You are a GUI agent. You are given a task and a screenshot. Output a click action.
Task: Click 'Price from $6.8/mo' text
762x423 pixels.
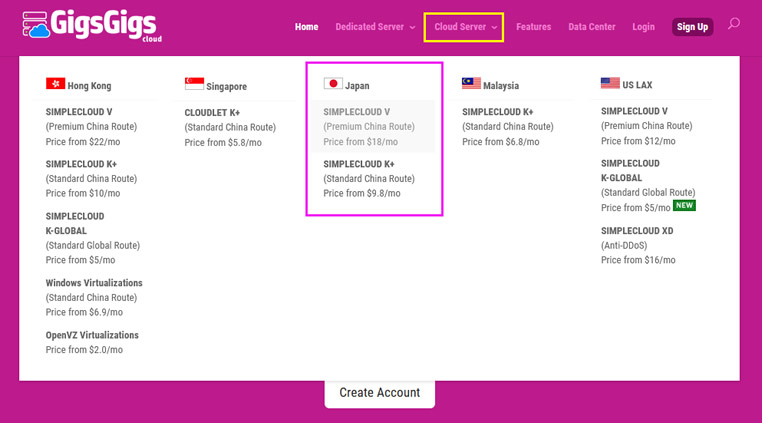point(501,141)
